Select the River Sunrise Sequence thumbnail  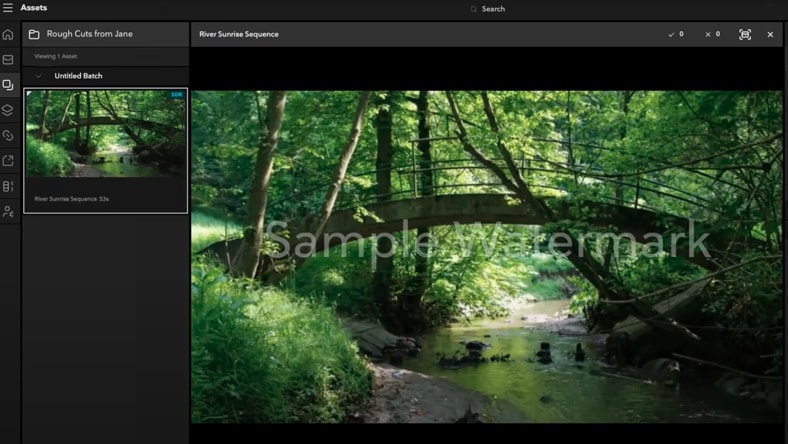point(106,134)
